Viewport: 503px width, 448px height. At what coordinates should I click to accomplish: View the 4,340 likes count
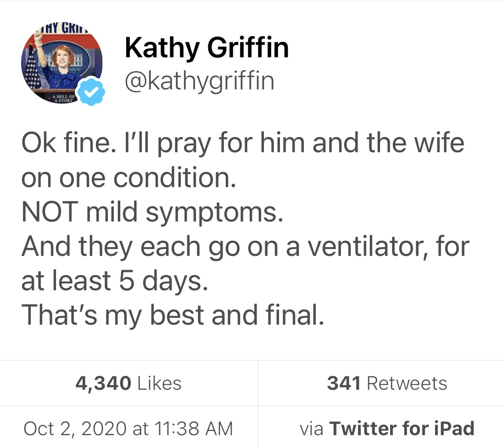tap(104, 383)
